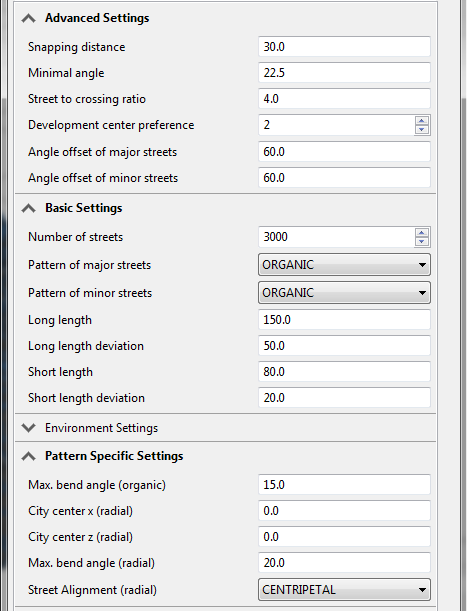The height and width of the screenshot is (611, 467).
Task: Click the Max. bend angle (radial) label
Action: coord(92,563)
